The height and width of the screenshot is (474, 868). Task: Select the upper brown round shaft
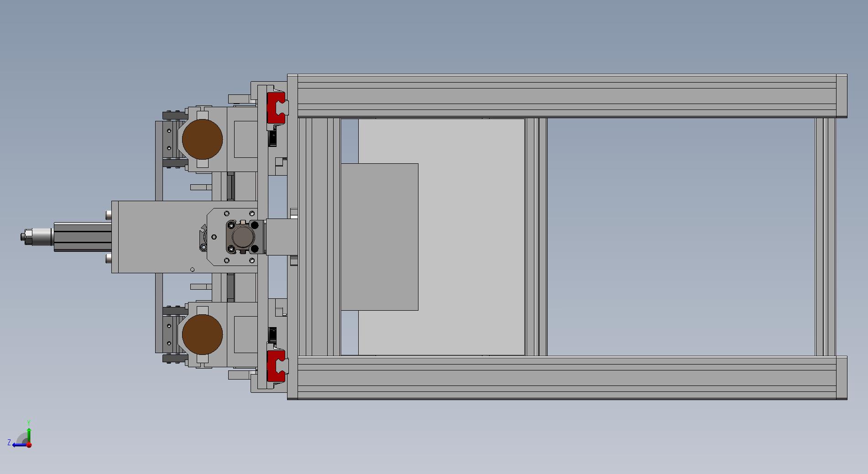202,139
